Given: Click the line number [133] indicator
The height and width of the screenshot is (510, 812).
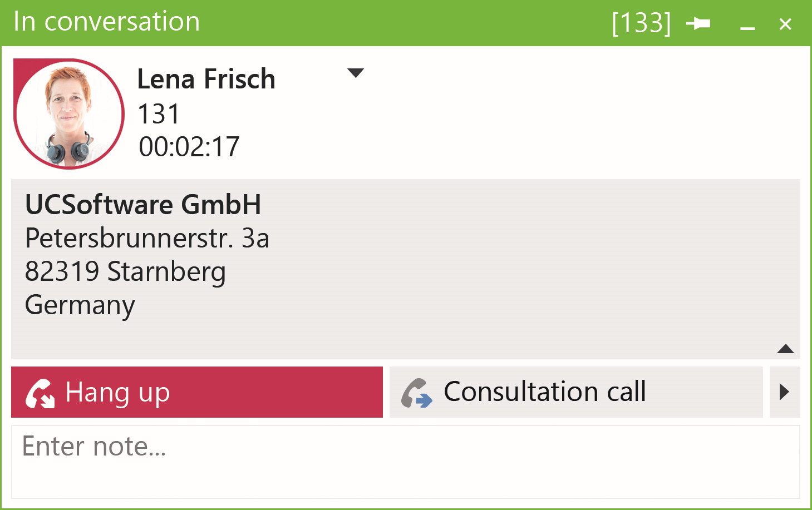Looking at the screenshot, I should (x=641, y=23).
